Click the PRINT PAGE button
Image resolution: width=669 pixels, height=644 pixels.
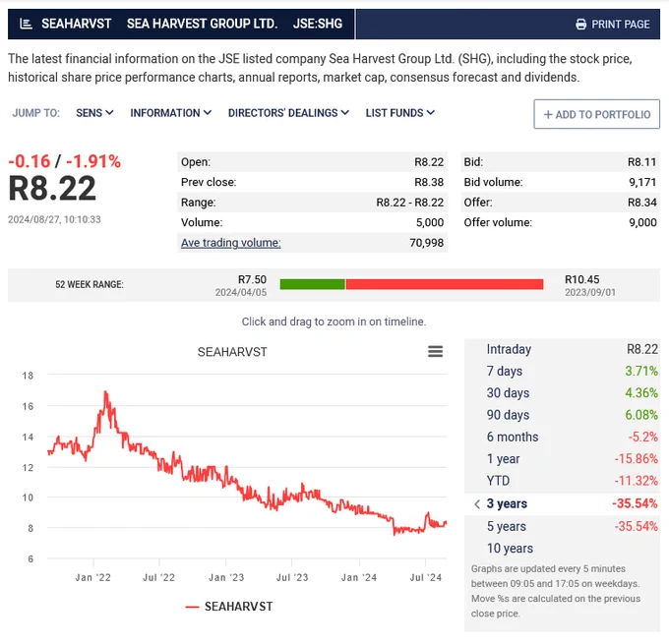[613, 25]
